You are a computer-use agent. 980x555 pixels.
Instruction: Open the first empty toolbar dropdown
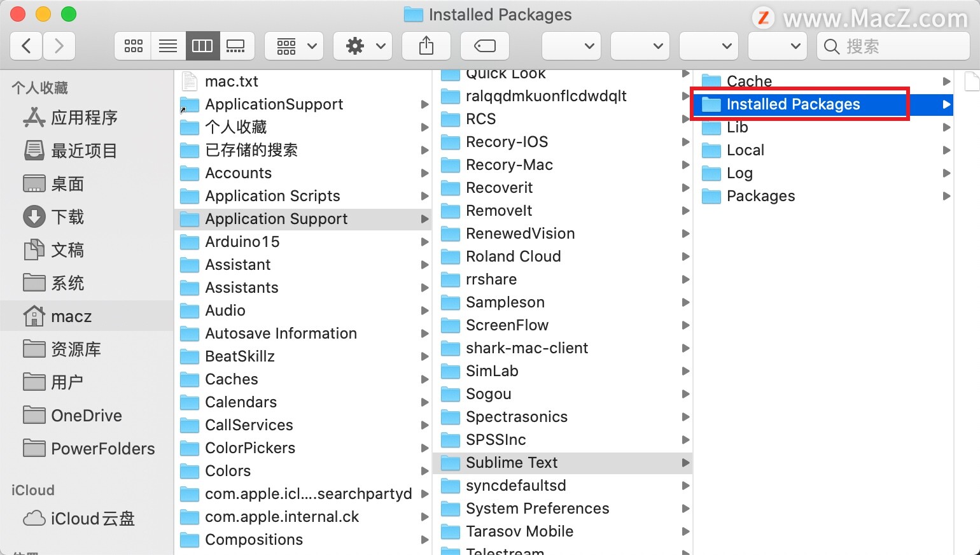tap(571, 46)
